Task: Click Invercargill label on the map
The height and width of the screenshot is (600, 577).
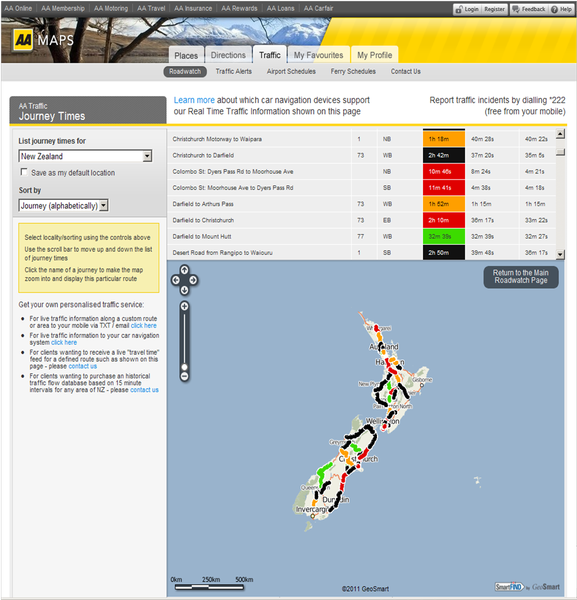Action: click(311, 510)
